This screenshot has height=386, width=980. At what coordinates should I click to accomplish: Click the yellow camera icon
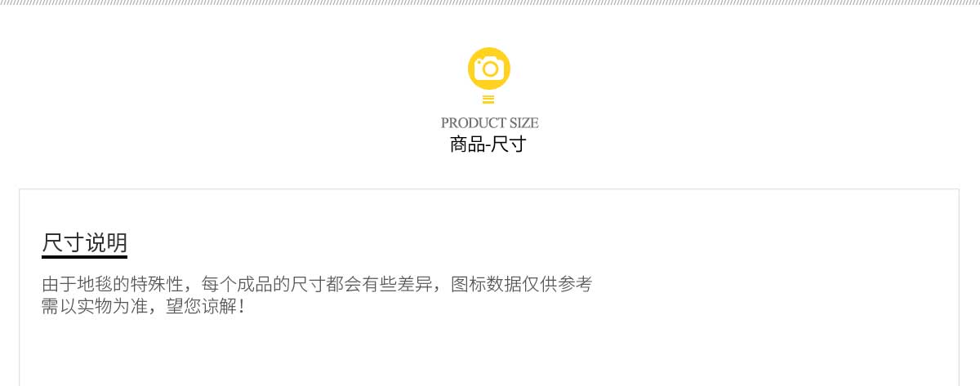pyautogui.click(x=489, y=69)
